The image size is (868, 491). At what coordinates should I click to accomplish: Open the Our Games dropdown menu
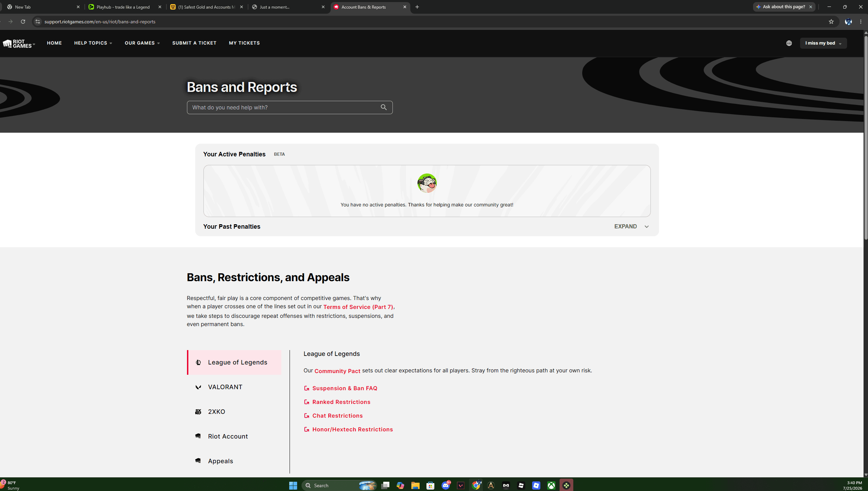(142, 43)
